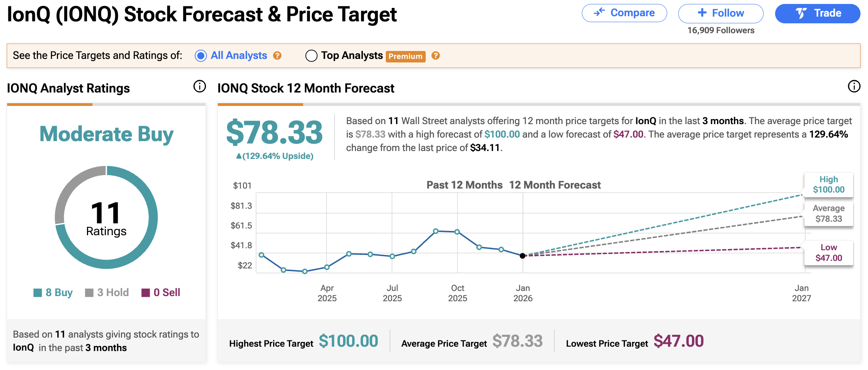This screenshot has height=370, width=868.
Task: Click the IonQ link in forecast description
Action: (645, 121)
